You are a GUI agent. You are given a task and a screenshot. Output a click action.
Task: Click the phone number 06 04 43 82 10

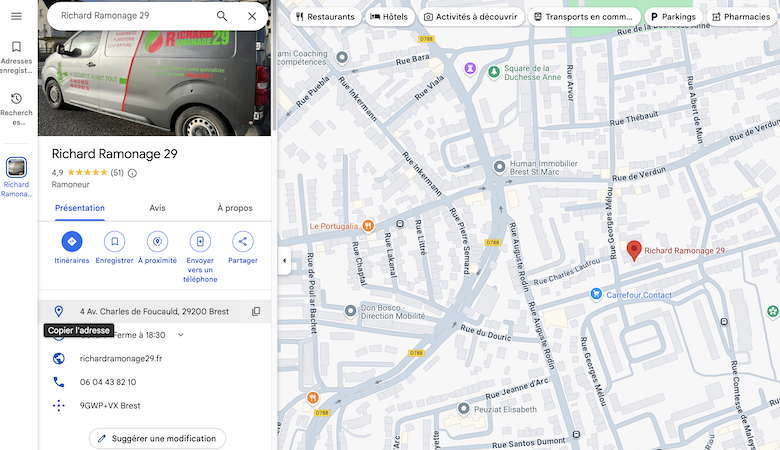108,382
